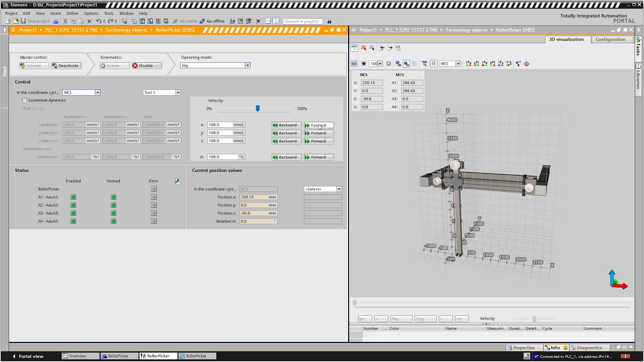Switch to the 3D visualization tab
Viewport: 644px width, 362px height.
567,39
